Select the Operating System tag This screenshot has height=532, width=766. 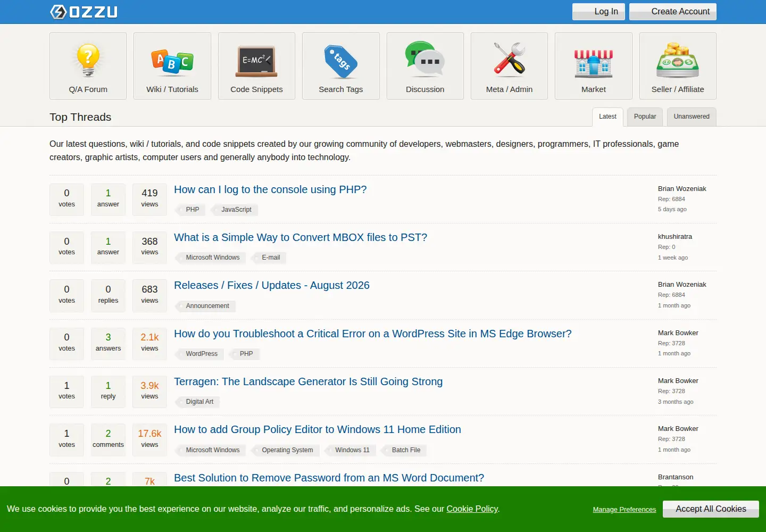(286, 450)
